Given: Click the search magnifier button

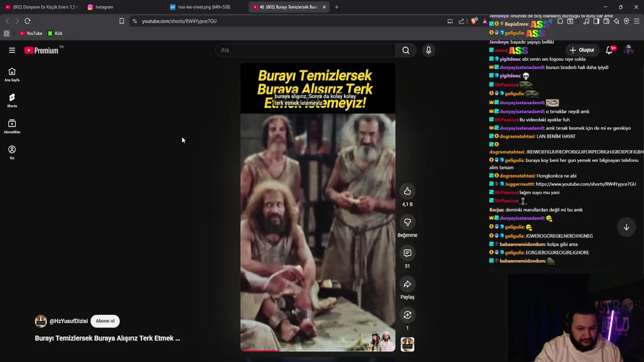Looking at the screenshot, I should (406, 50).
